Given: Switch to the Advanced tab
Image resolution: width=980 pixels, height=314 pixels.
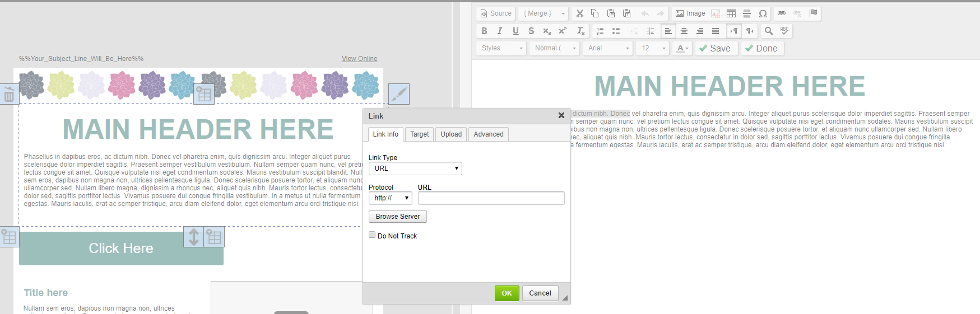Looking at the screenshot, I should 489,134.
